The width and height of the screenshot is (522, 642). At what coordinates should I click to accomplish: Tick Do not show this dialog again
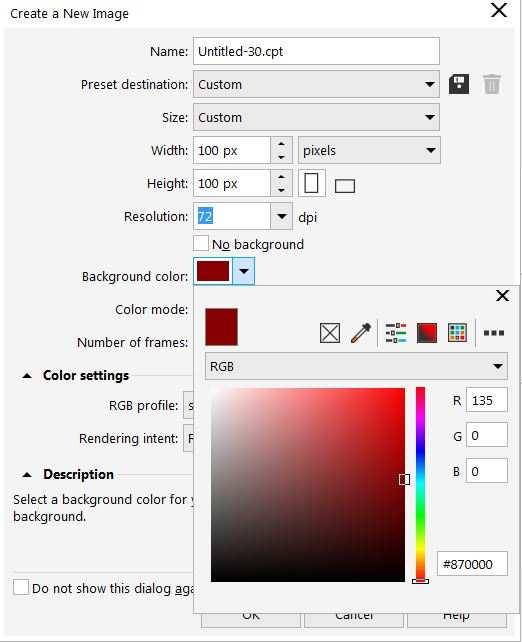coord(21,587)
